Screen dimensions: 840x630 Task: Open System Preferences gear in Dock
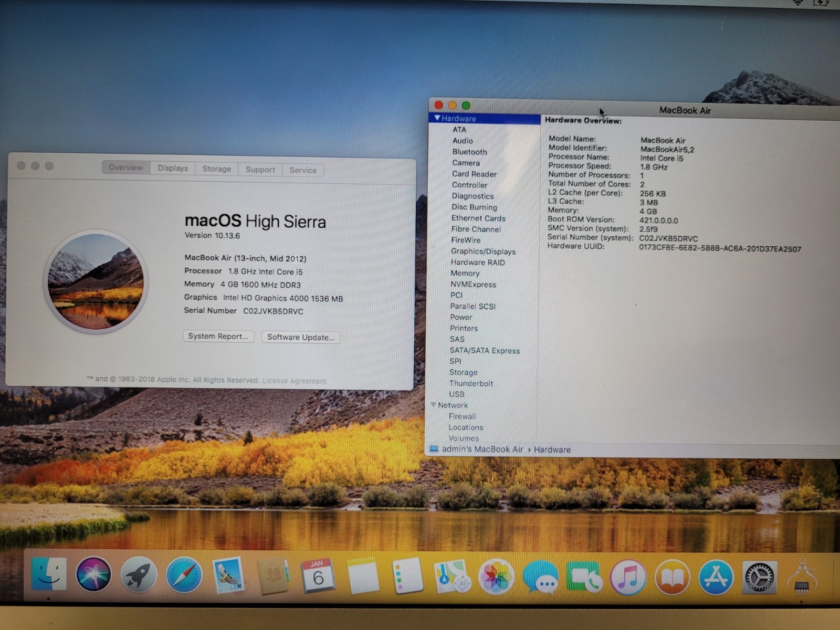[x=759, y=577]
